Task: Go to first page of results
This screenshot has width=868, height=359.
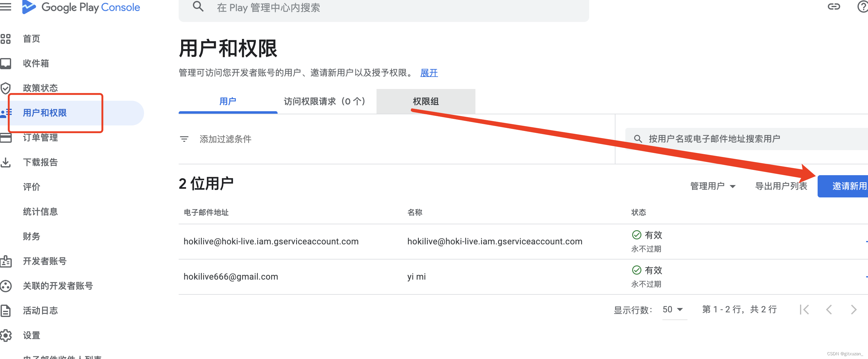Action: pyautogui.click(x=804, y=310)
